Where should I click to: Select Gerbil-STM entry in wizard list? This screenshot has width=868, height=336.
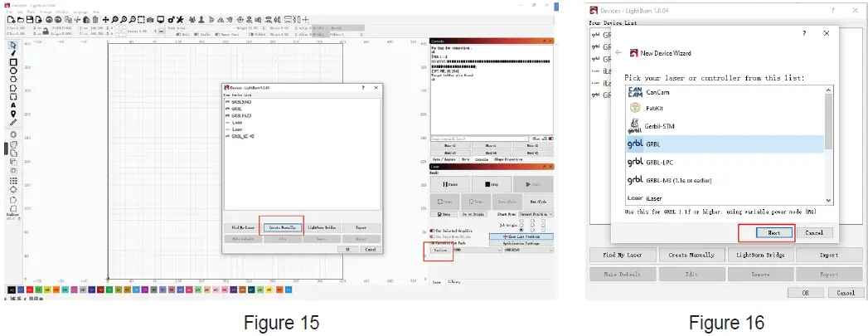click(x=725, y=126)
